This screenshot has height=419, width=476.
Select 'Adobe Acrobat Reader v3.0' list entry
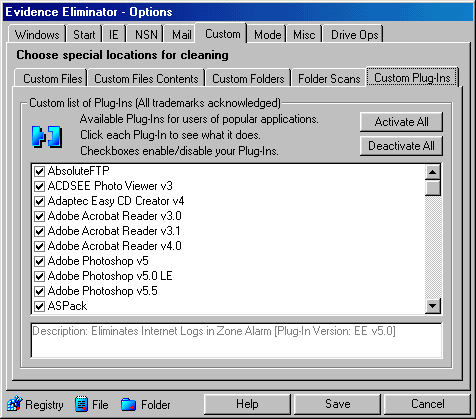pyautogui.click(x=114, y=216)
